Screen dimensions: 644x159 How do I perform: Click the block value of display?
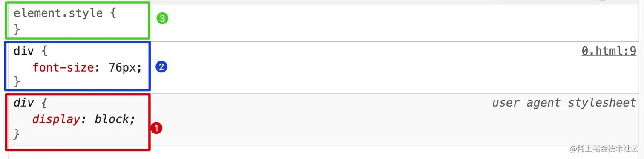112,119
